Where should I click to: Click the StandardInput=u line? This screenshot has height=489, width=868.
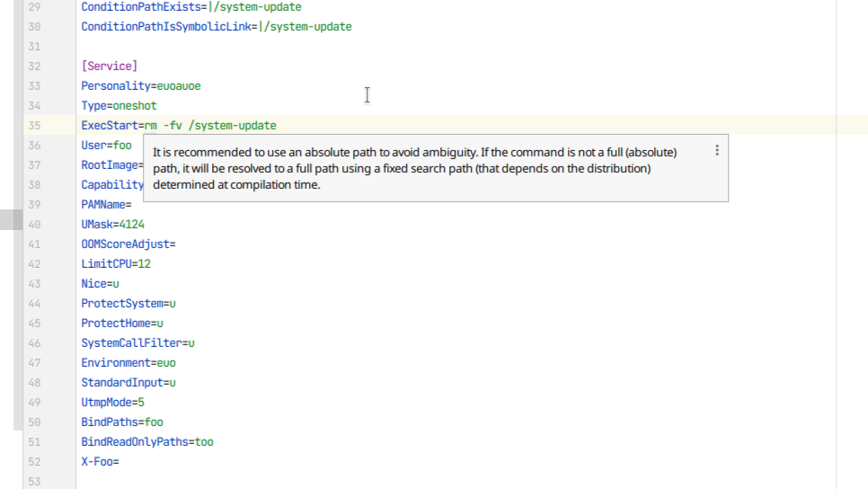[x=128, y=383]
